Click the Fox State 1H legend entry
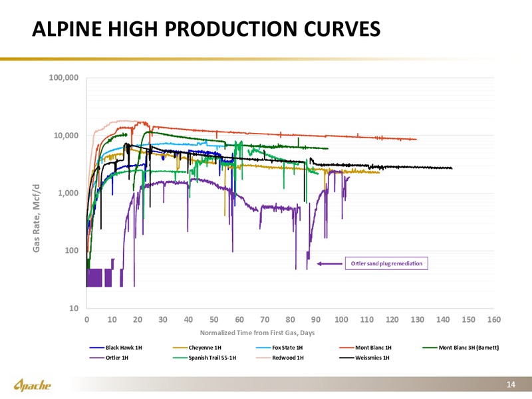Viewport: 532px width, 399px height. click(279, 347)
